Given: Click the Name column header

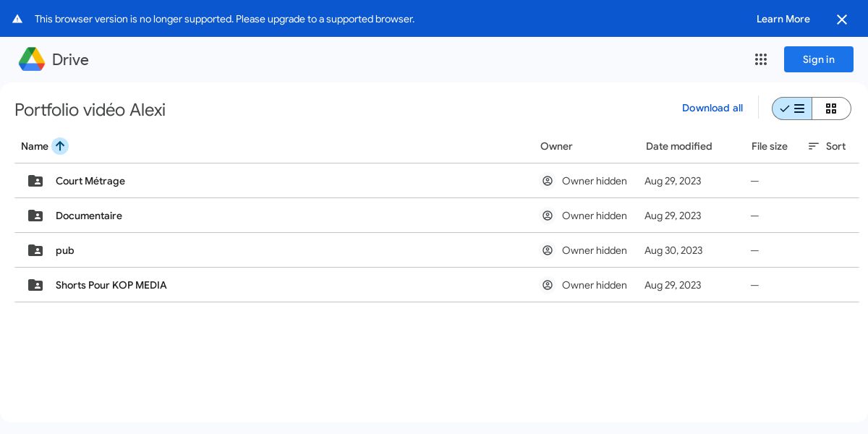Looking at the screenshot, I should click(35, 146).
